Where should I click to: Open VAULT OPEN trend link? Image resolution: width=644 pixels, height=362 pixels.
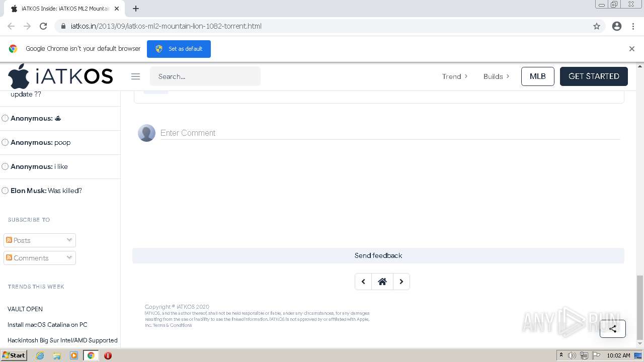point(25,309)
